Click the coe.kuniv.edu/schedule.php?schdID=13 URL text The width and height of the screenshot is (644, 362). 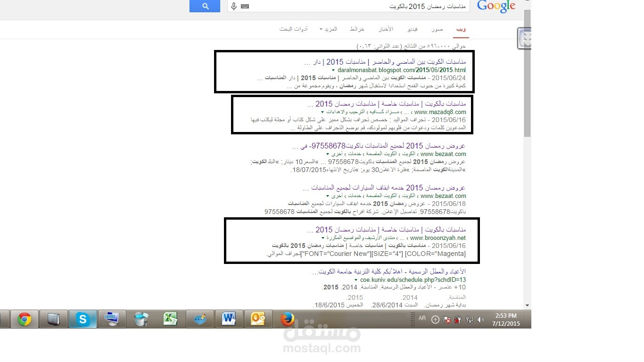coord(413,280)
